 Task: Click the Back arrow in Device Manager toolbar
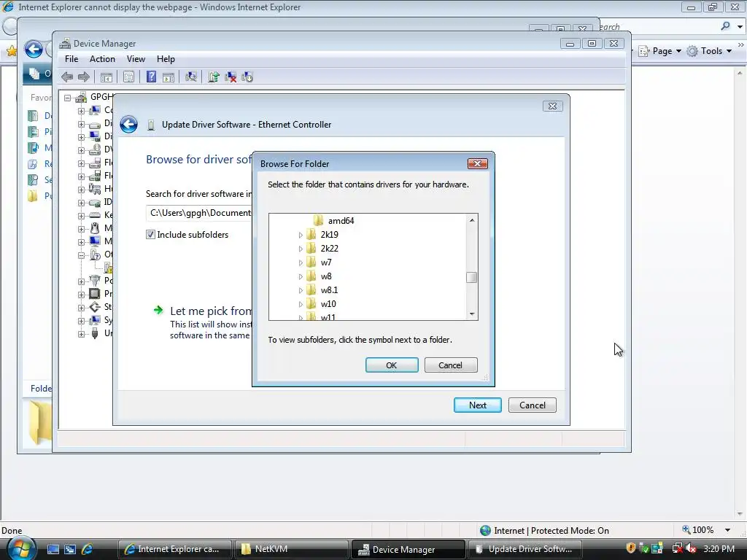click(x=67, y=77)
